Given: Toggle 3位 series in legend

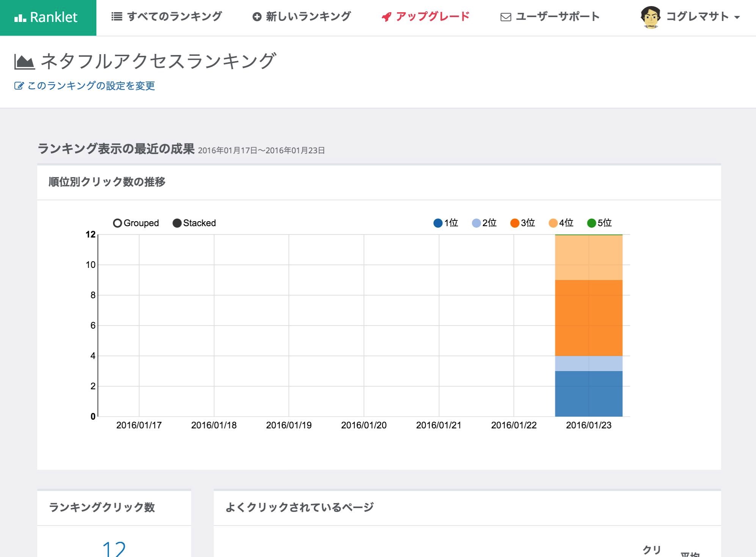Looking at the screenshot, I should pos(523,223).
